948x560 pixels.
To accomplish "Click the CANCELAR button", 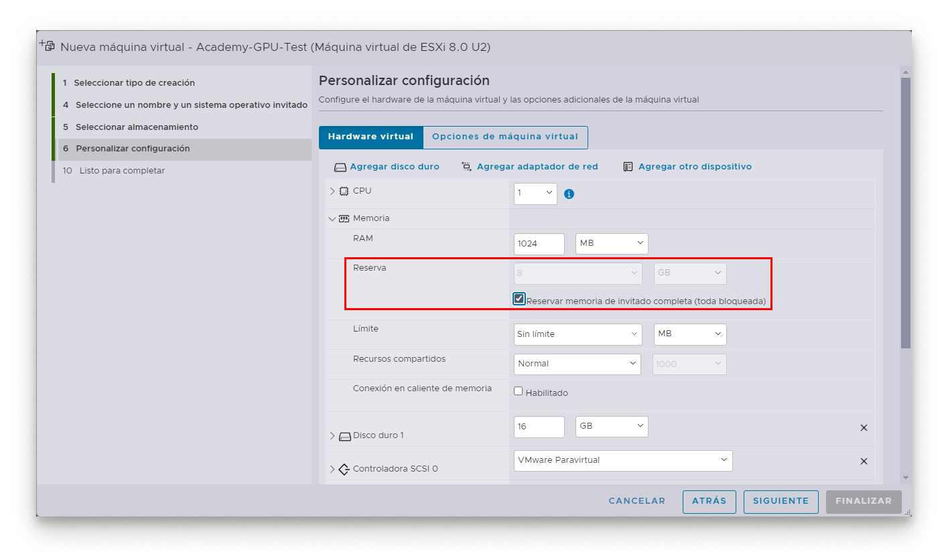I will point(636,501).
